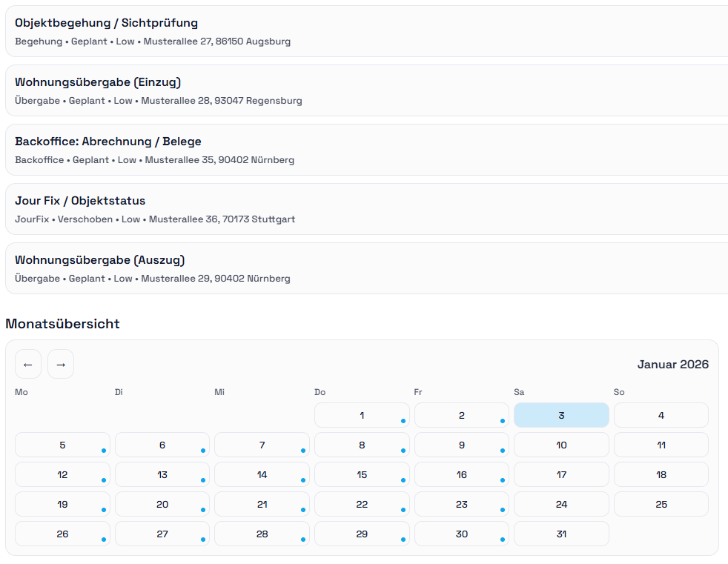Select January 1 in the calendar
Viewport: 728px width, 564px height.
tap(362, 416)
